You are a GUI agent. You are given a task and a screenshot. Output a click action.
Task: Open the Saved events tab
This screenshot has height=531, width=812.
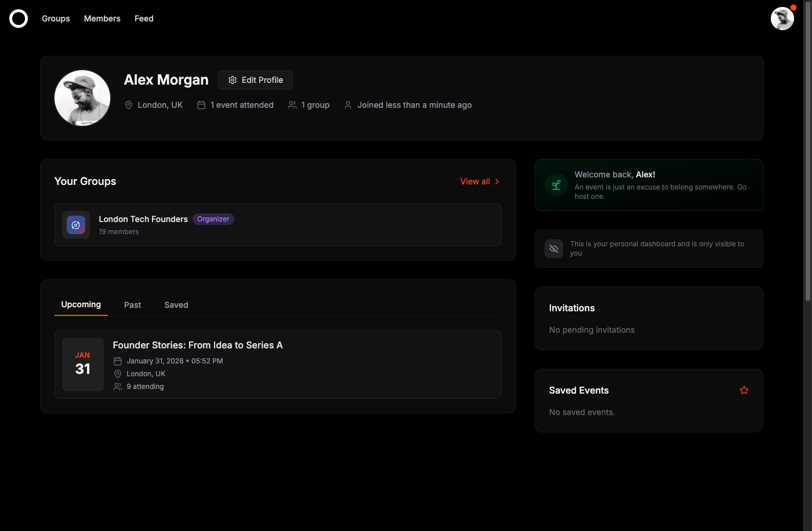(x=176, y=304)
